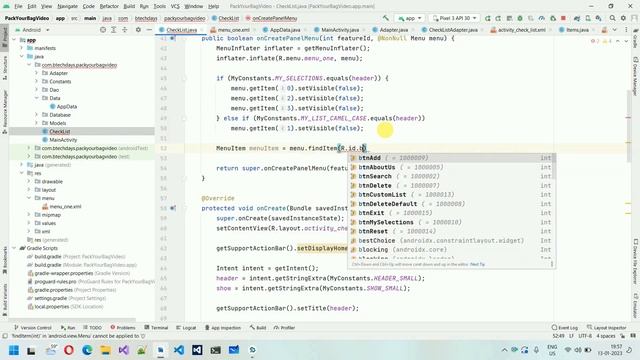Open the Tools menu
Viewport: 640px width, 360px height.
point(160,6)
